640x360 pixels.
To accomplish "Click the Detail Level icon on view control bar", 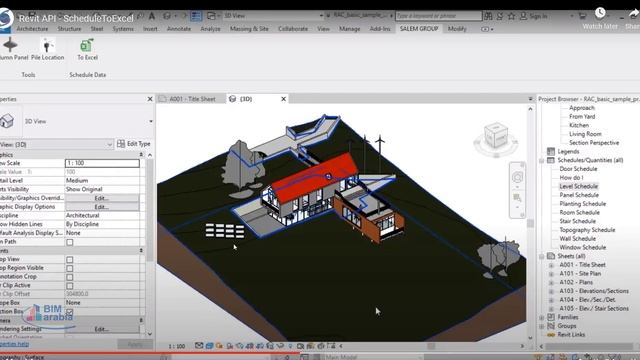I will click(x=199, y=346).
